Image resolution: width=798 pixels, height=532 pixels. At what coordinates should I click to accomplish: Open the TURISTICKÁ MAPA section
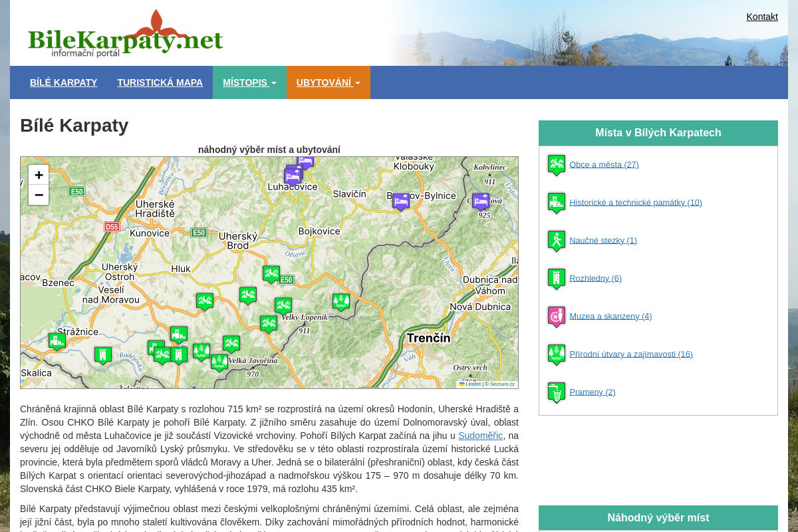click(x=160, y=82)
